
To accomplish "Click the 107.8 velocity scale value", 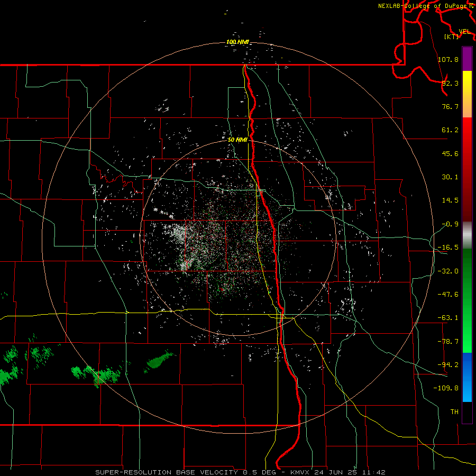I will coord(448,59).
